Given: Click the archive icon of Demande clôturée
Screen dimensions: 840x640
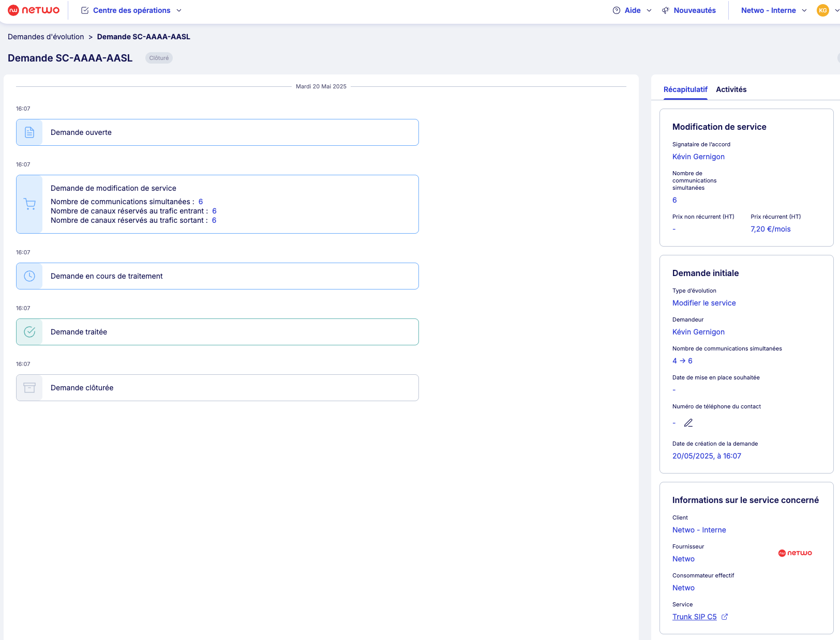Looking at the screenshot, I should (29, 388).
